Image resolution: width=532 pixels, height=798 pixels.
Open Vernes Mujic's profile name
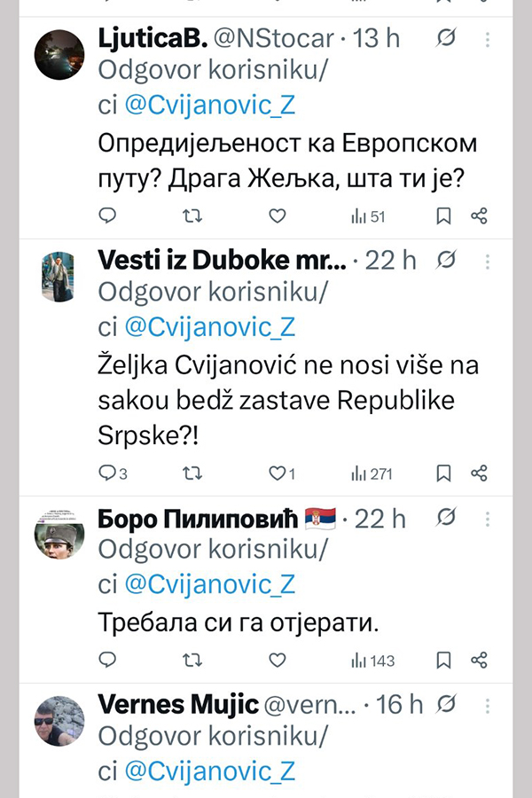[x=178, y=705]
